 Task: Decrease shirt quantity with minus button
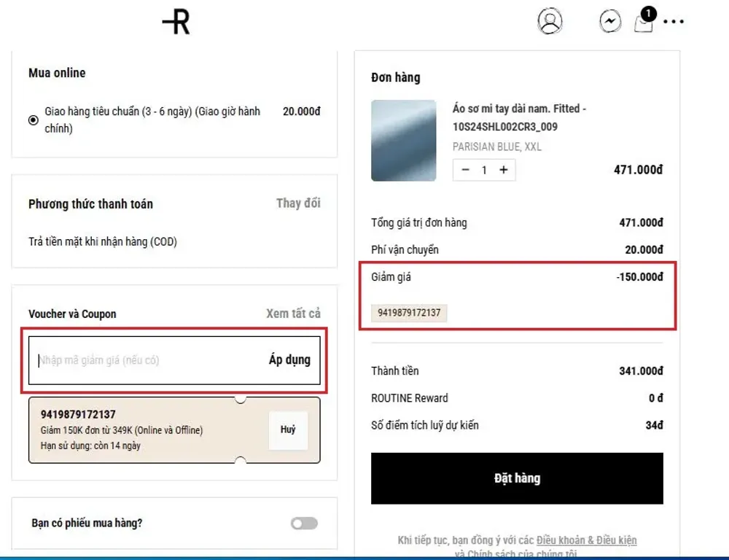tap(465, 170)
